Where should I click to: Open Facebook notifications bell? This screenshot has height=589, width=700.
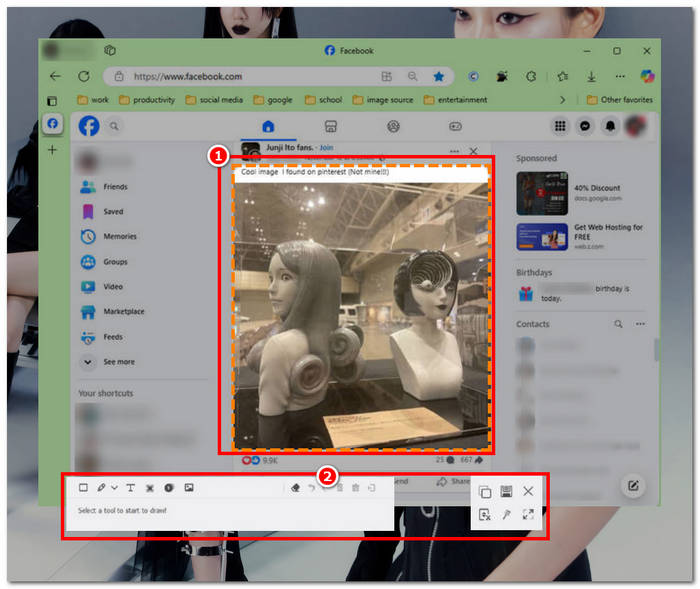(610, 126)
